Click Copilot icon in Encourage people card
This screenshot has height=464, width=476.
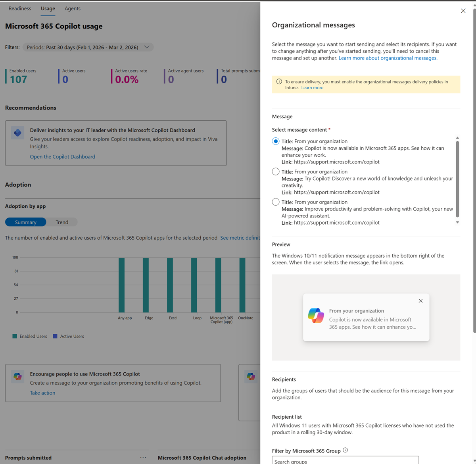[x=18, y=376]
